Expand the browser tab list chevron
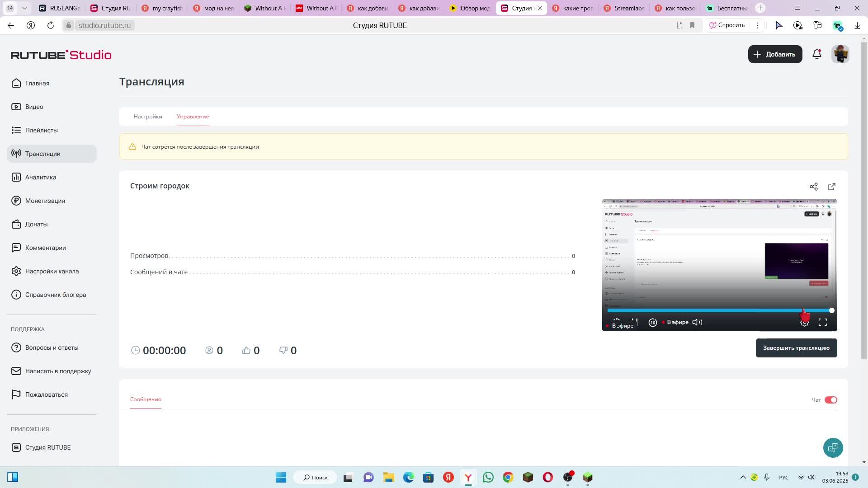 (24, 8)
